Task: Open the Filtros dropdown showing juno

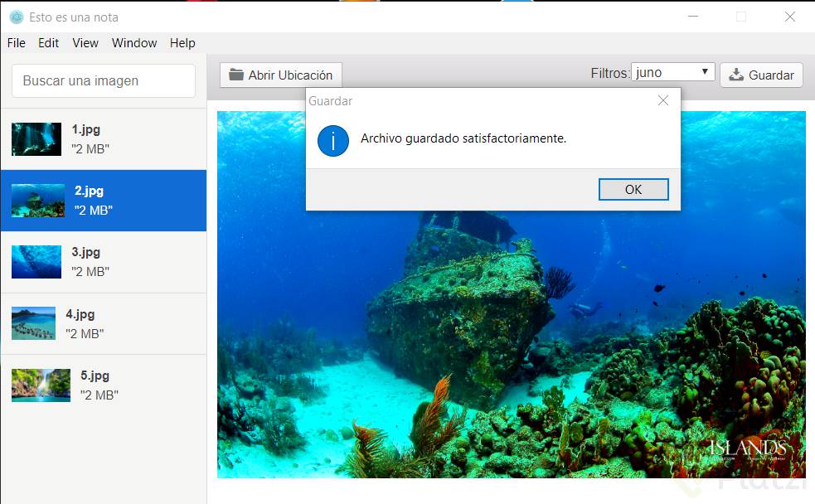Action: point(673,72)
